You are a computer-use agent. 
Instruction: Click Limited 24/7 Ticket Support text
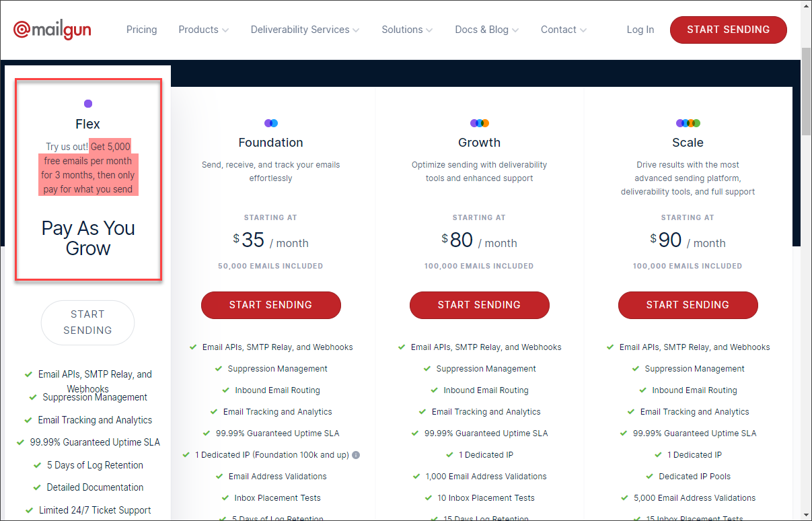[95, 510]
